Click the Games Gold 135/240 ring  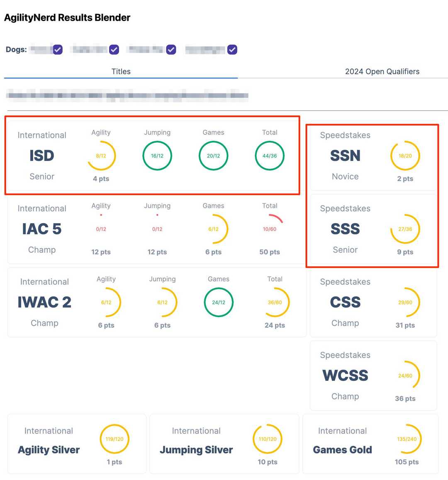tap(407, 439)
